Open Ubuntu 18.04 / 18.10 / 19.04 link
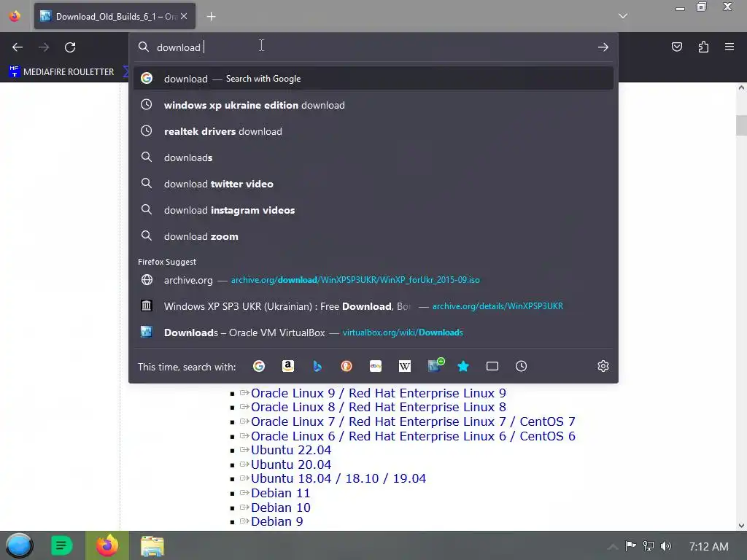747x560 pixels. pos(338,478)
